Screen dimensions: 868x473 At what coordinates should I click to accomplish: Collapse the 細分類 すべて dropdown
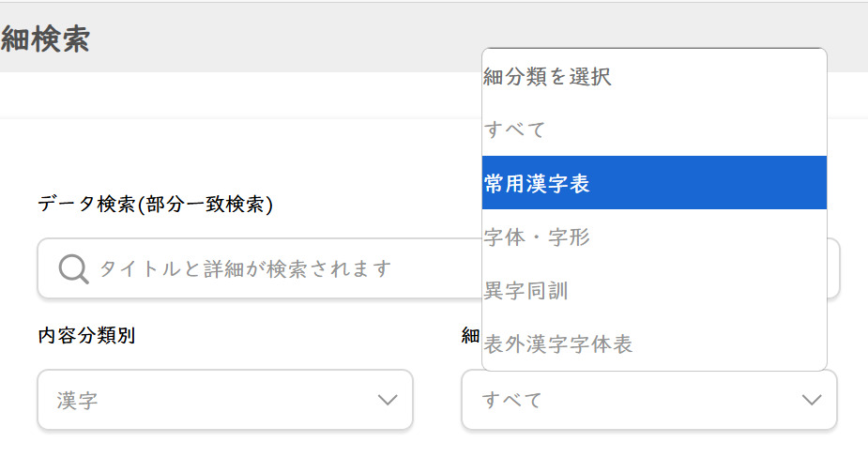648,400
